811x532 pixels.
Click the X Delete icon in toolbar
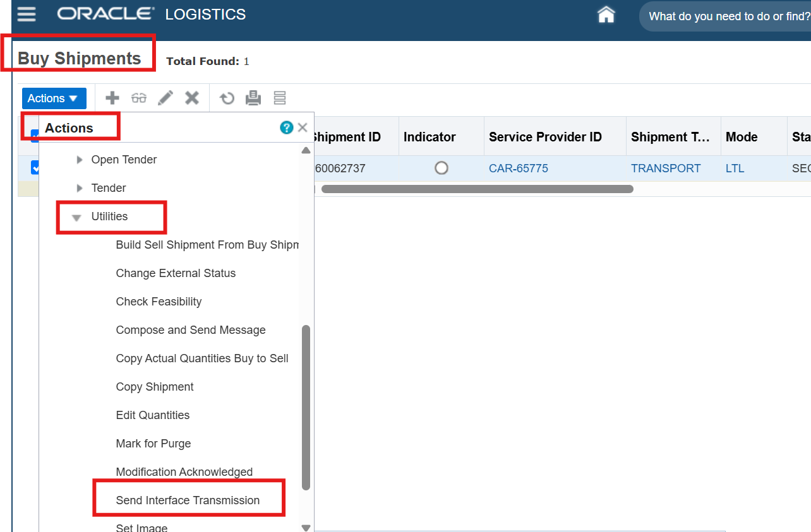coord(192,98)
